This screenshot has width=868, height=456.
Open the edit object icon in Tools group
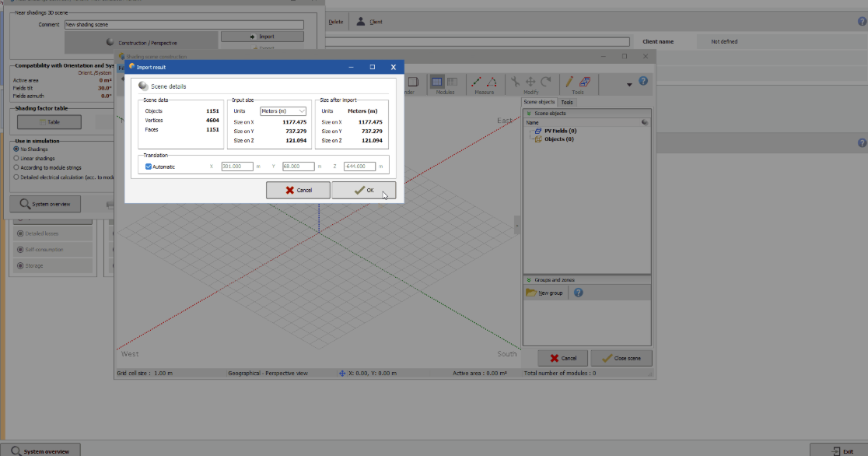pyautogui.click(x=585, y=82)
